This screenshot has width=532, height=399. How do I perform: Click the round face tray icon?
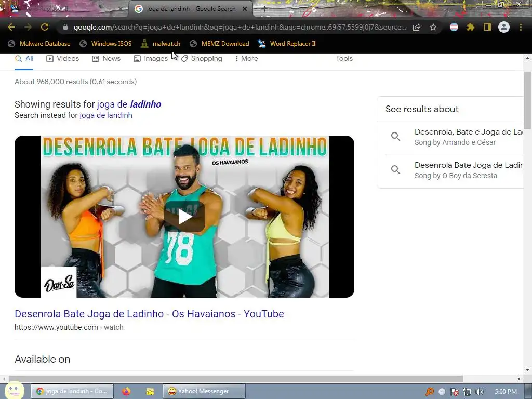[x=442, y=392]
